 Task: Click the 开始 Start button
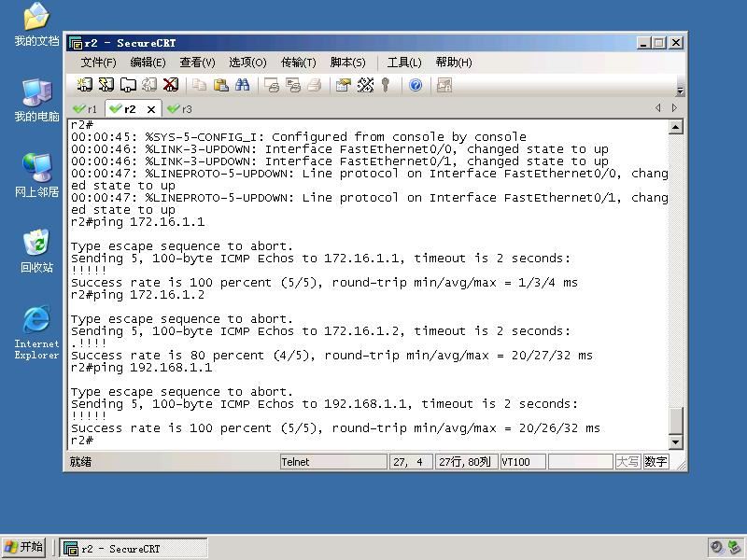[24, 547]
